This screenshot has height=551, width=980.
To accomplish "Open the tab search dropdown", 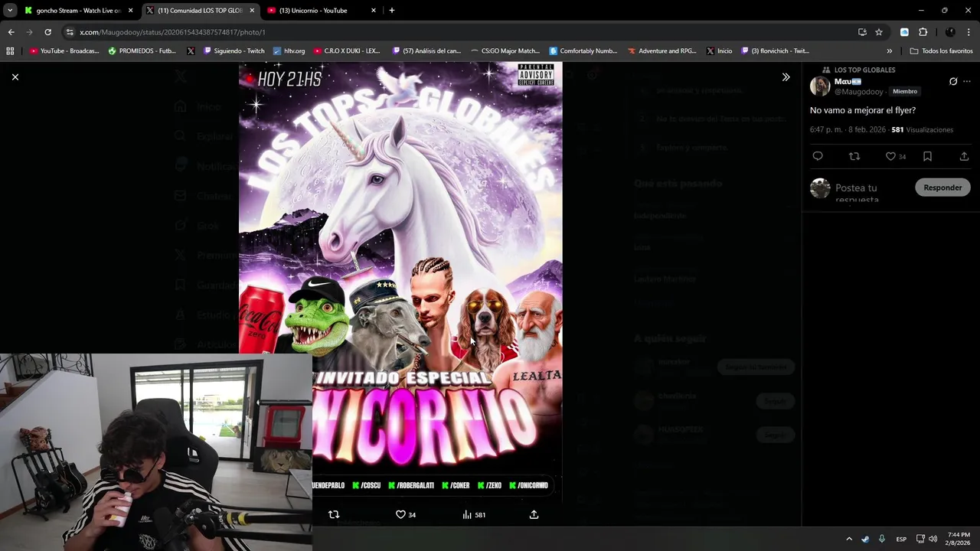I will pos(10,11).
